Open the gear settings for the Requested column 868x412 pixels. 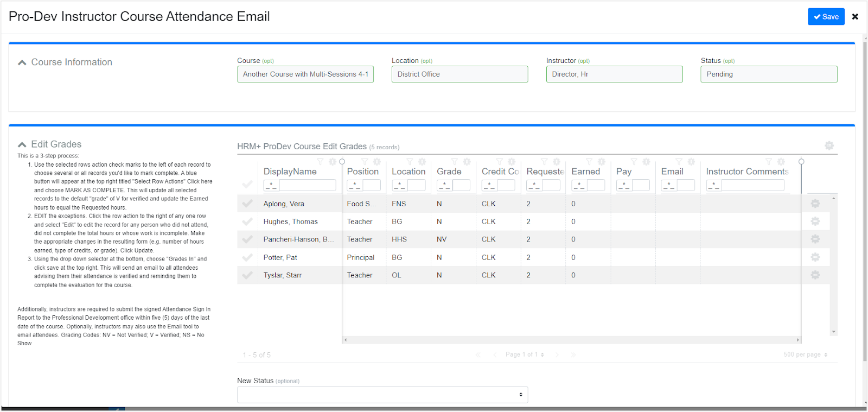click(557, 162)
